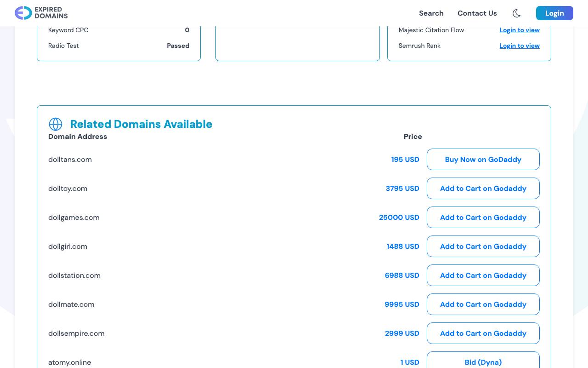This screenshot has height=368, width=588.
Task: Add dollsempire.com to cart on Godaddy
Action: (x=483, y=333)
